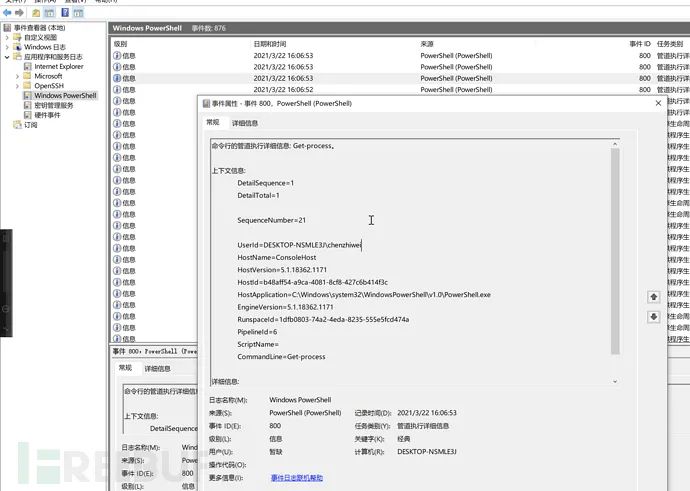Select first event row at 16:06:53
Image resolution: width=690 pixels, height=491 pixels.
click(x=398, y=55)
